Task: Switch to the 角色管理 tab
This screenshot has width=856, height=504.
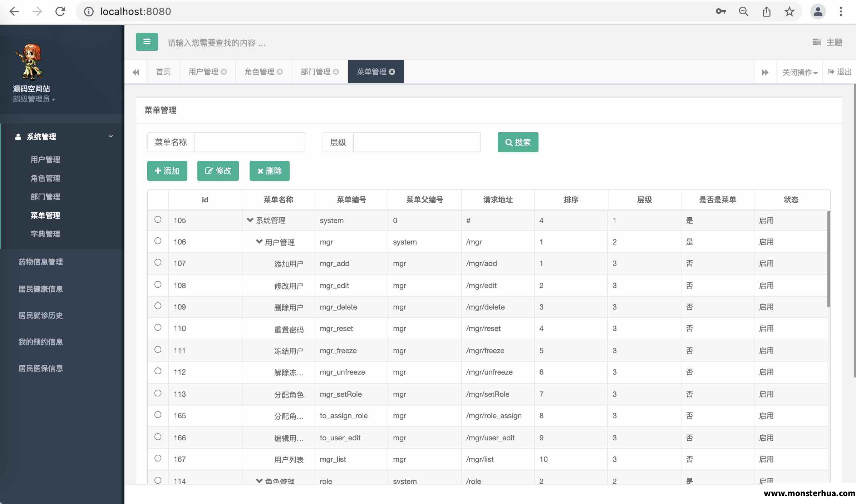Action: [x=259, y=71]
